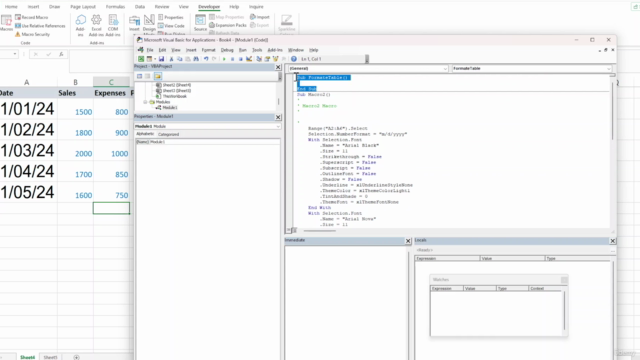Image resolution: width=640 pixels, height=360 pixels.
Task: Click inside the Immediate window text area
Action: 346,302
